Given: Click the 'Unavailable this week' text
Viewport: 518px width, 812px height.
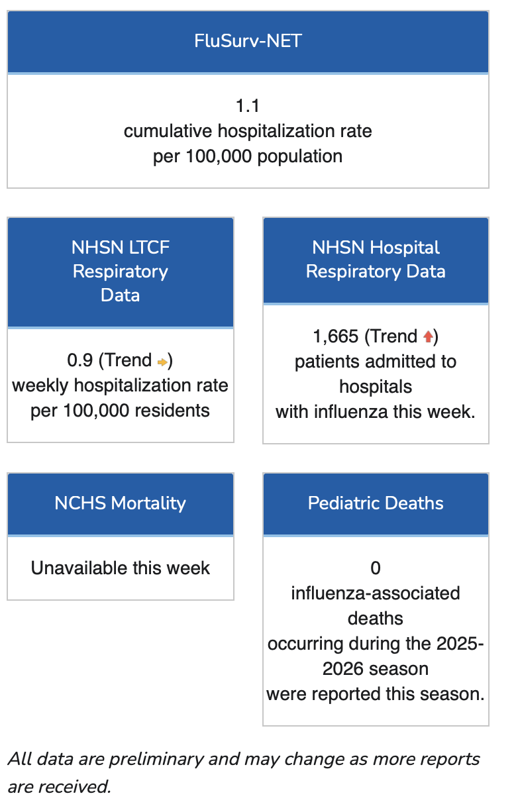Looking at the screenshot, I should [x=121, y=568].
